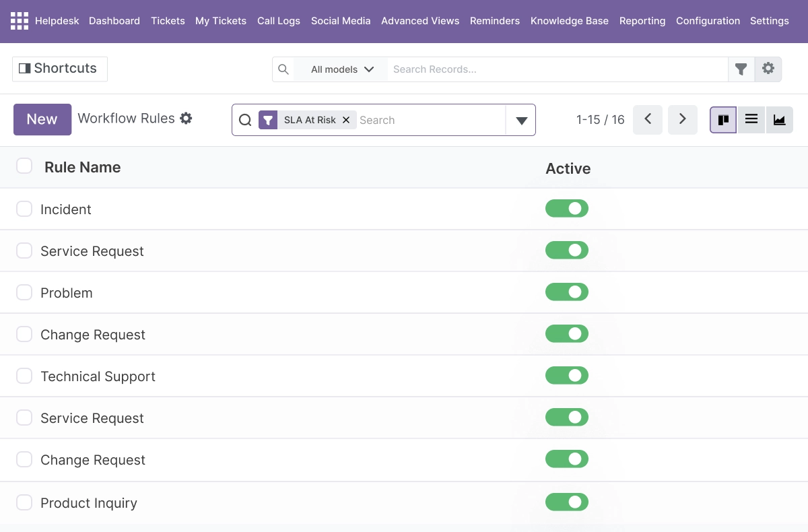This screenshot has width=808, height=532.
Task: Open the Configuration menu
Action: [708, 21]
